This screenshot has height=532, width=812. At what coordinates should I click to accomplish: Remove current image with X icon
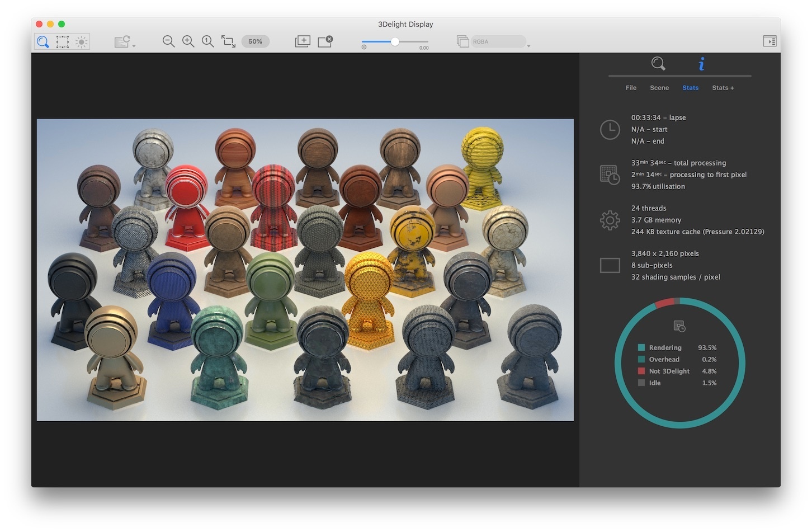325,41
